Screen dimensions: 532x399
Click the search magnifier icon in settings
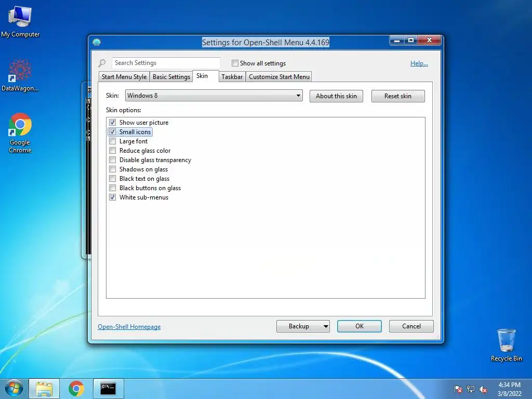102,63
